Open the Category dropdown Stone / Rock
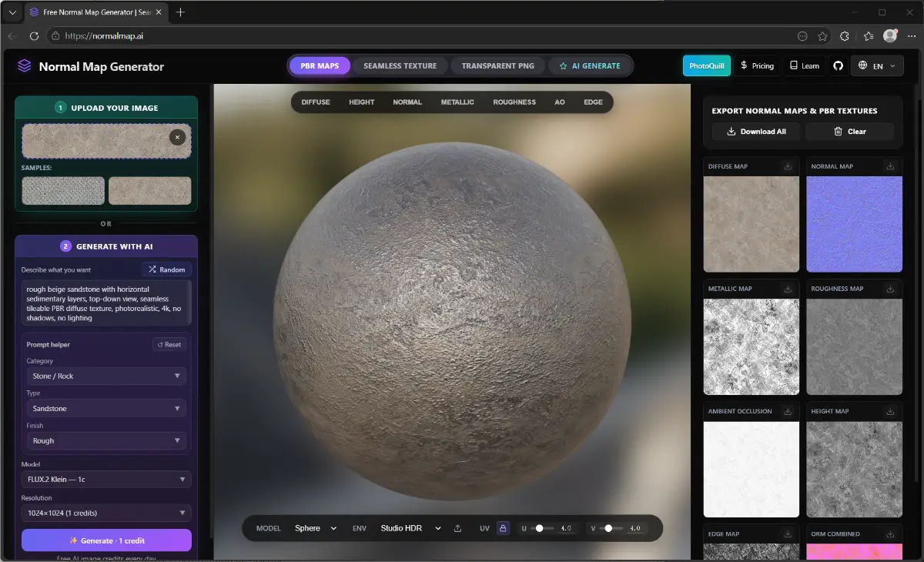 click(x=106, y=376)
